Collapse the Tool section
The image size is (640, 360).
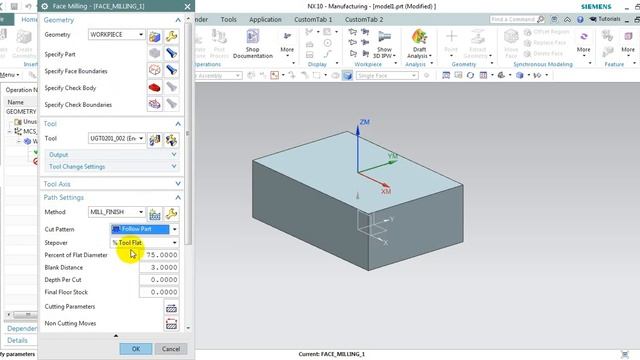click(178, 124)
